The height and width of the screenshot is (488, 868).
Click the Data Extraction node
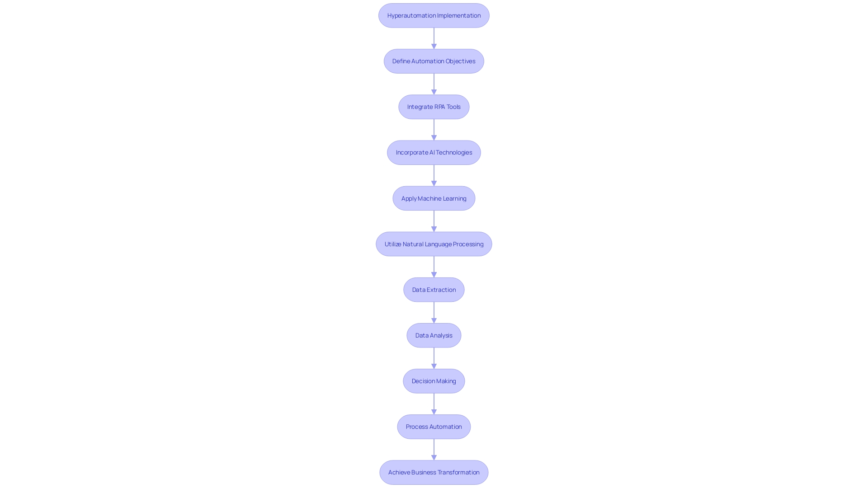(434, 290)
